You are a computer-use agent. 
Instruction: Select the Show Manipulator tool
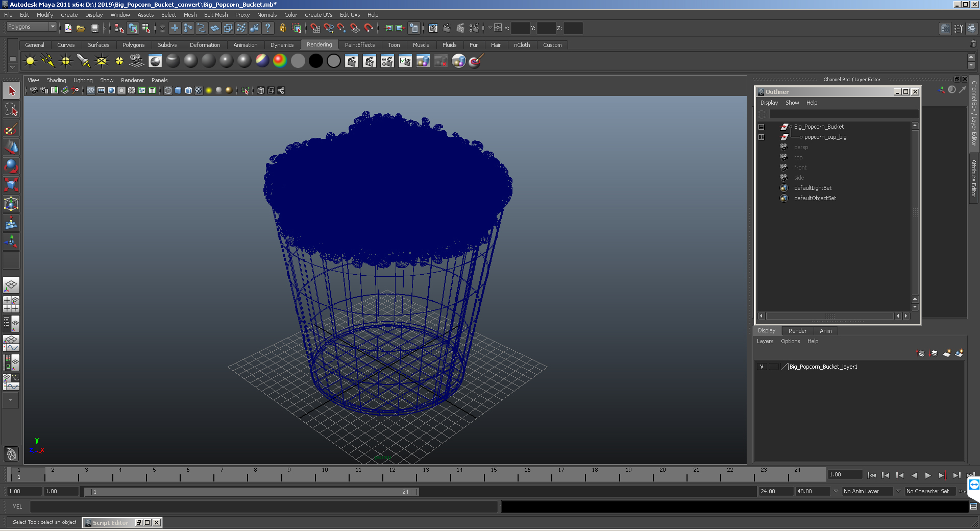(11, 242)
